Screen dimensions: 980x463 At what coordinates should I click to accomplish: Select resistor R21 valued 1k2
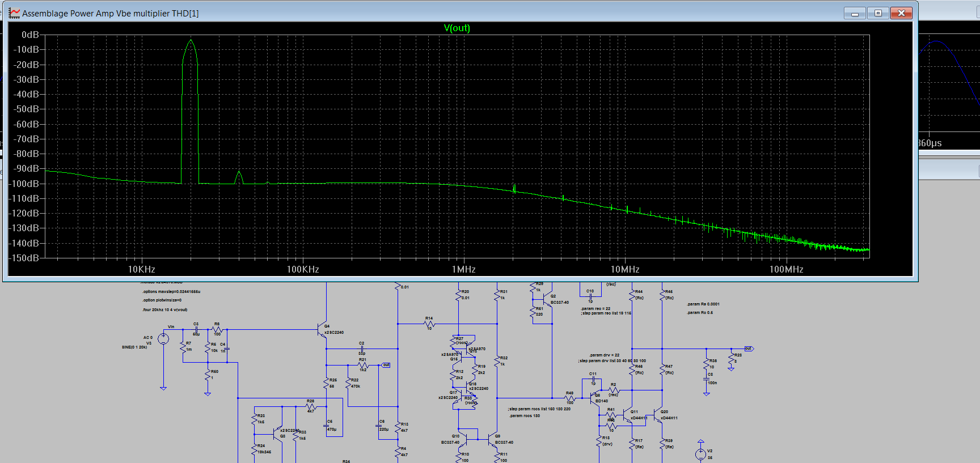click(x=363, y=364)
